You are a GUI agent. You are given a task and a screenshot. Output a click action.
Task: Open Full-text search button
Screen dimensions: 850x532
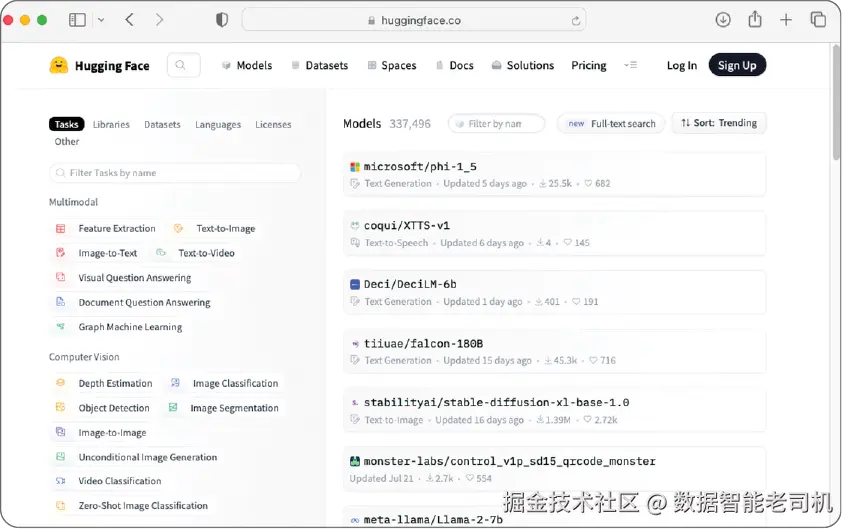pyautogui.click(x=611, y=124)
